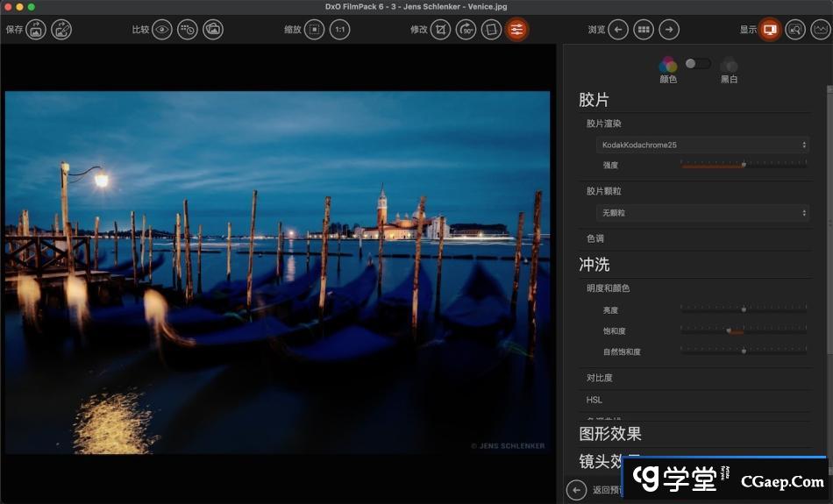The height and width of the screenshot is (504, 833).
Task: Expand the 图形效果 section
Action: tap(610, 433)
